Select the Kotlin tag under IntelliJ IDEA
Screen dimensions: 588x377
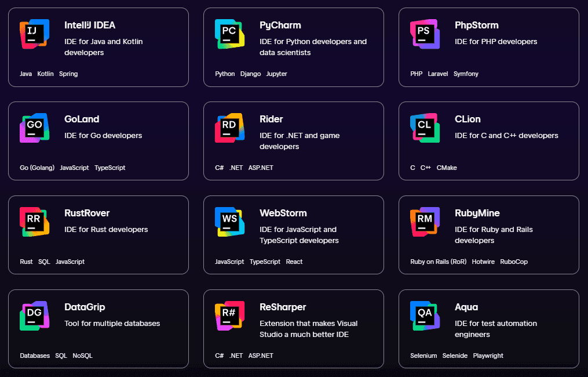(x=45, y=74)
